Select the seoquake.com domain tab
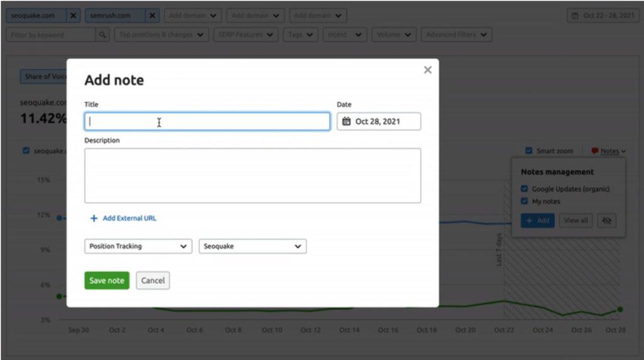The image size is (644, 360). tap(36, 16)
